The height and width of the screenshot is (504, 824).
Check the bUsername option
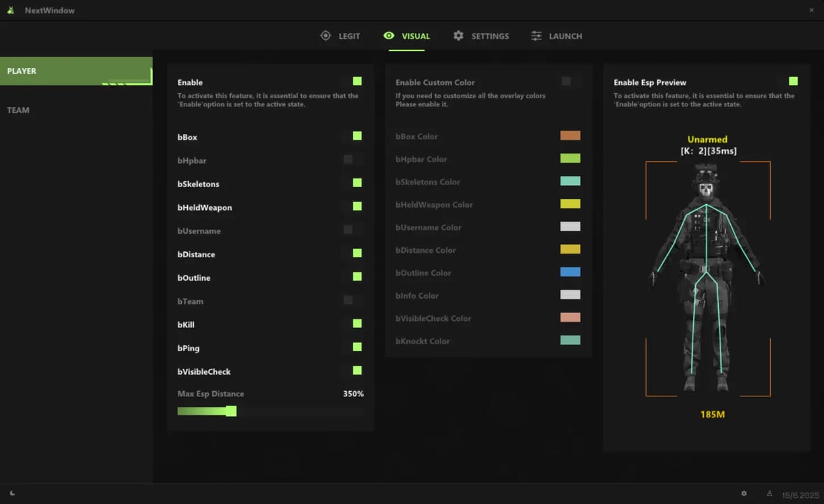[348, 230]
